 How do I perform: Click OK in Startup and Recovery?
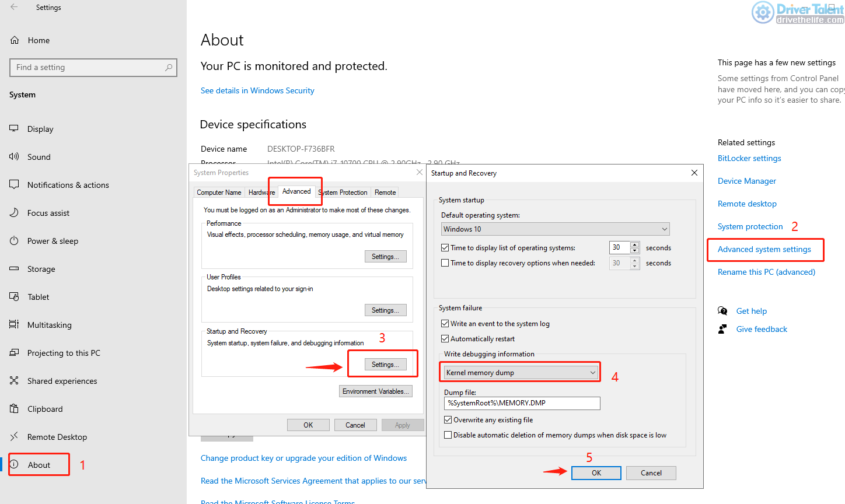pyautogui.click(x=596, y=473)
